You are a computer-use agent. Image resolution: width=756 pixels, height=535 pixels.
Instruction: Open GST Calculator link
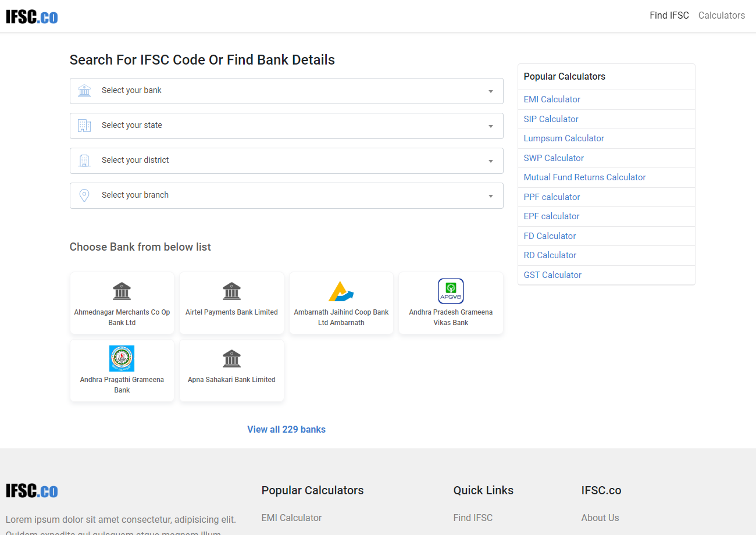tap(552, 275)
